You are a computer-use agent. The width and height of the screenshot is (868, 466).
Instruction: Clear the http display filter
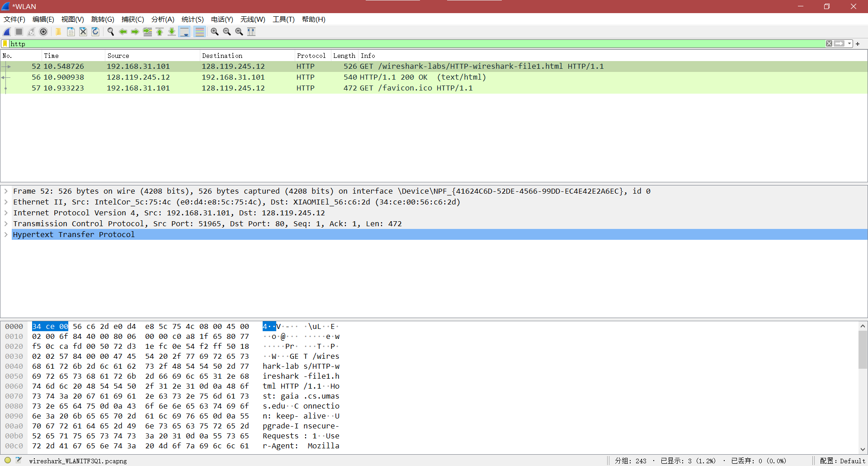829,43
